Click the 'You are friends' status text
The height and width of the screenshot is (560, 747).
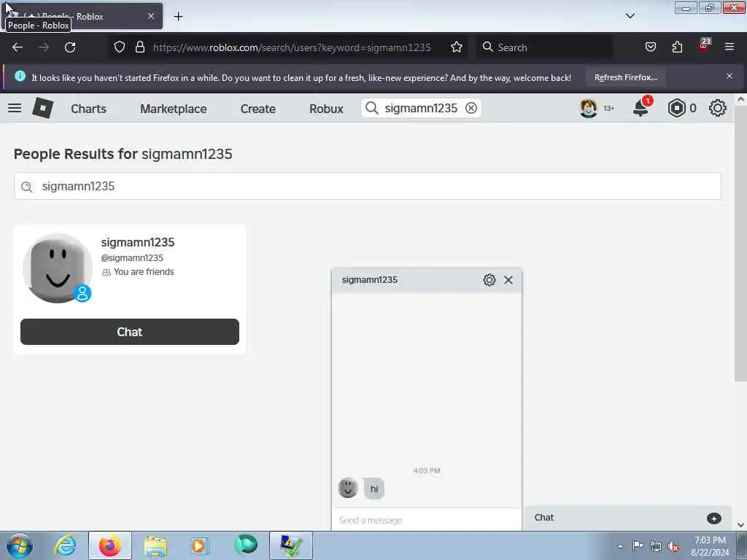coord(144,272)
